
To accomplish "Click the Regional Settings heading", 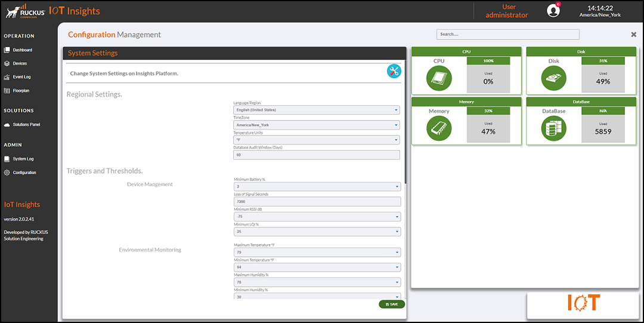I will pos(94,94).
